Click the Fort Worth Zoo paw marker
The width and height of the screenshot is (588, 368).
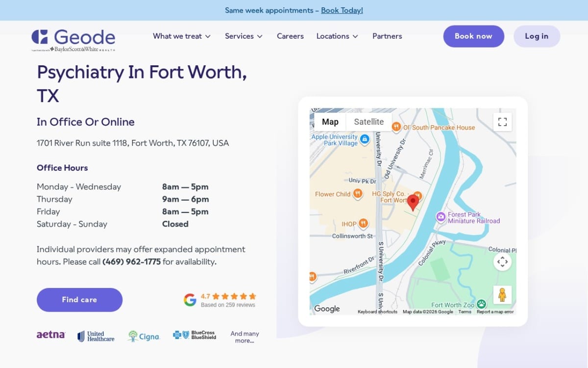(481, 304)
